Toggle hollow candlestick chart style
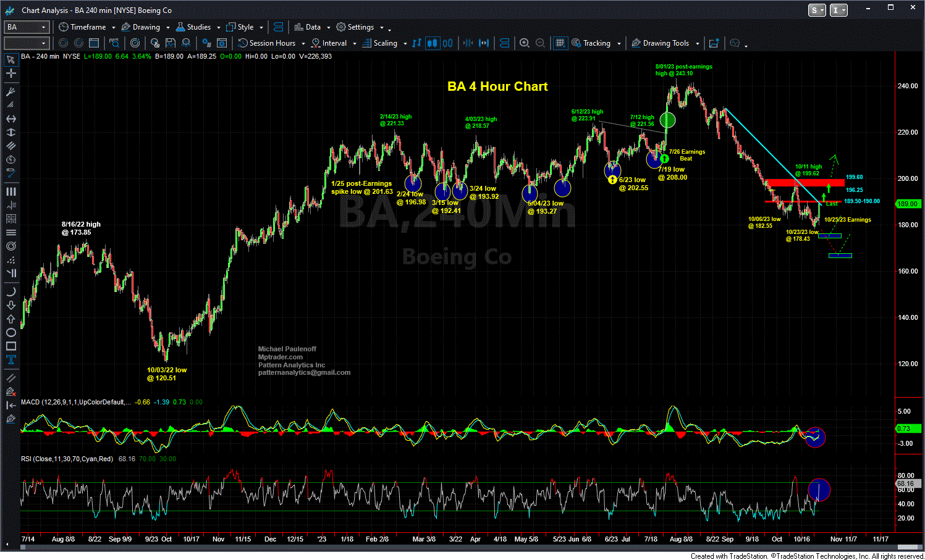 [447, 43]
